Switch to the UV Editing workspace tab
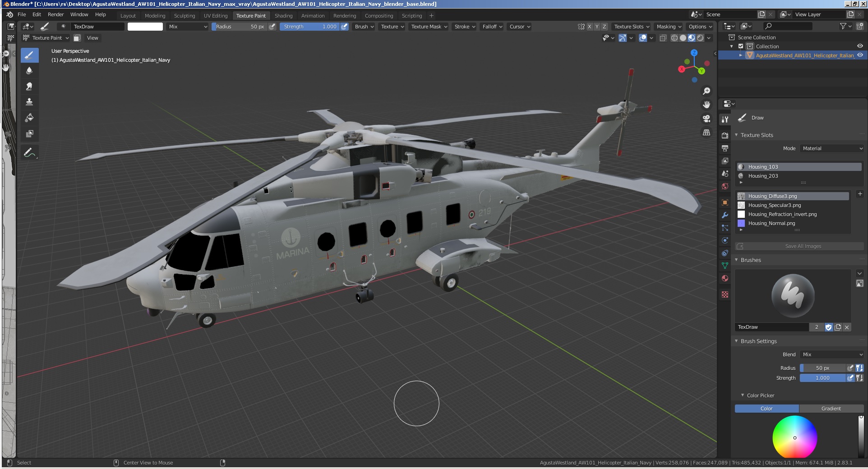 216,16
